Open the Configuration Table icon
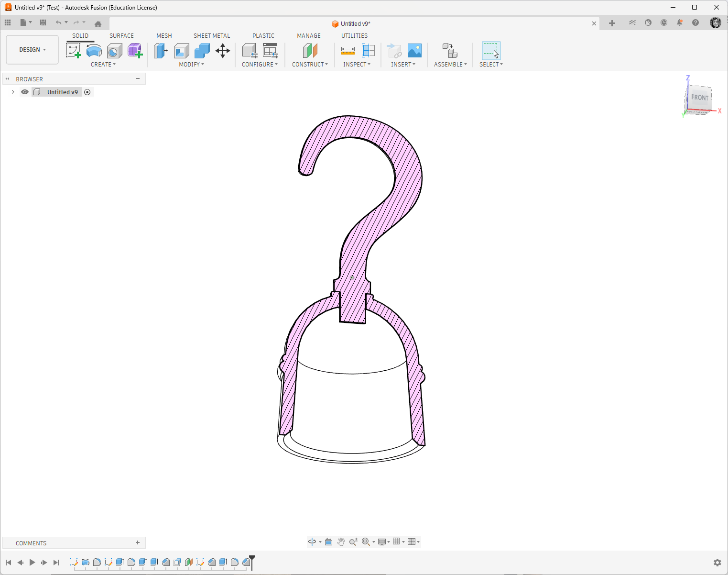 tap(271, 50)
